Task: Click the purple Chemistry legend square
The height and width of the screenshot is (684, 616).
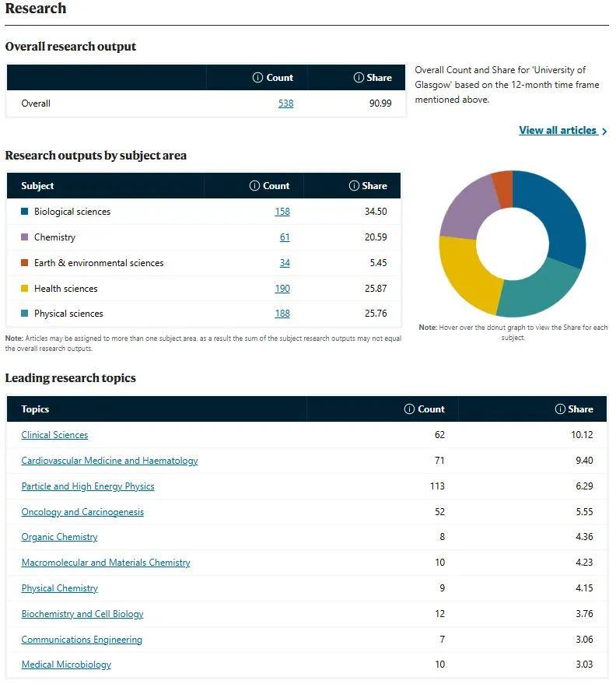Action: point(25,237)
